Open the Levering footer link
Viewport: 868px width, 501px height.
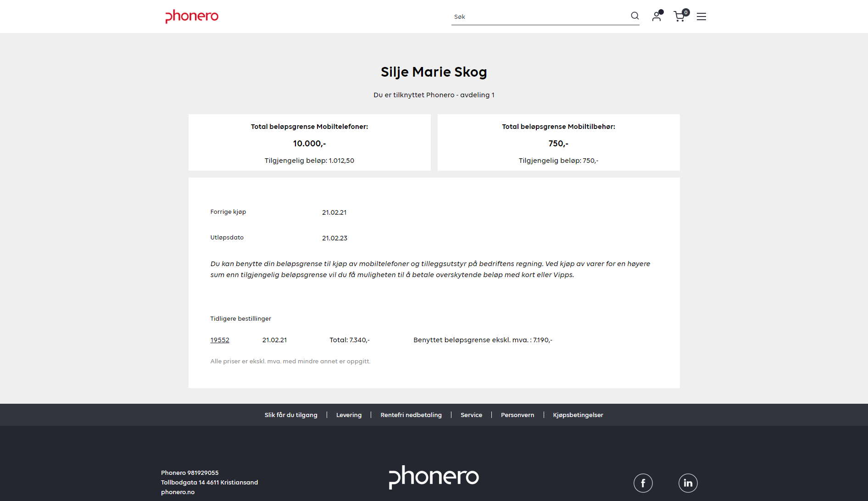click(x=349, y=415)
